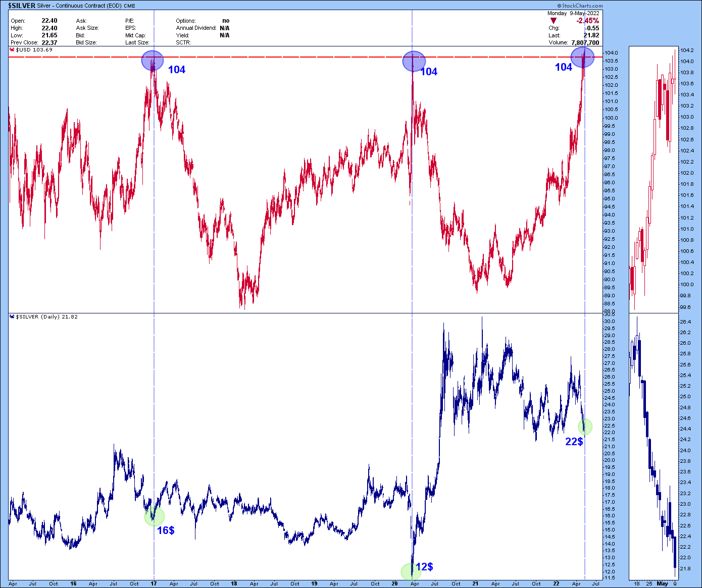
Task: Click the '104' label beside the 2020 spike
Action: point(429,72)
